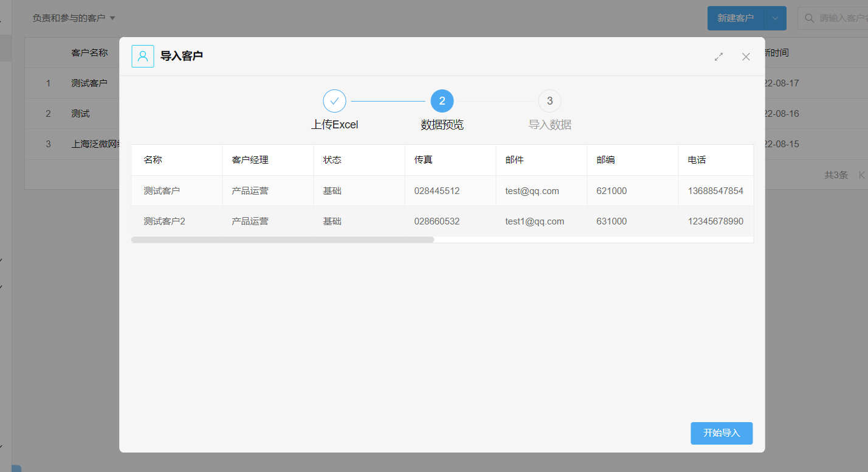868x472 pixels.
Task: Click the 开始导入 button
Action: coord(722,433)
